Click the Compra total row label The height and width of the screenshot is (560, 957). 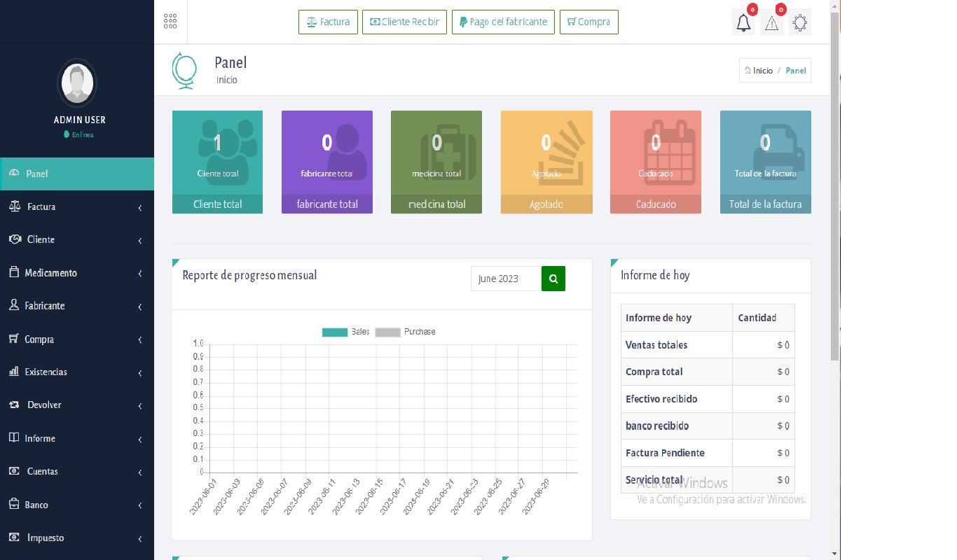click(654, 372)
